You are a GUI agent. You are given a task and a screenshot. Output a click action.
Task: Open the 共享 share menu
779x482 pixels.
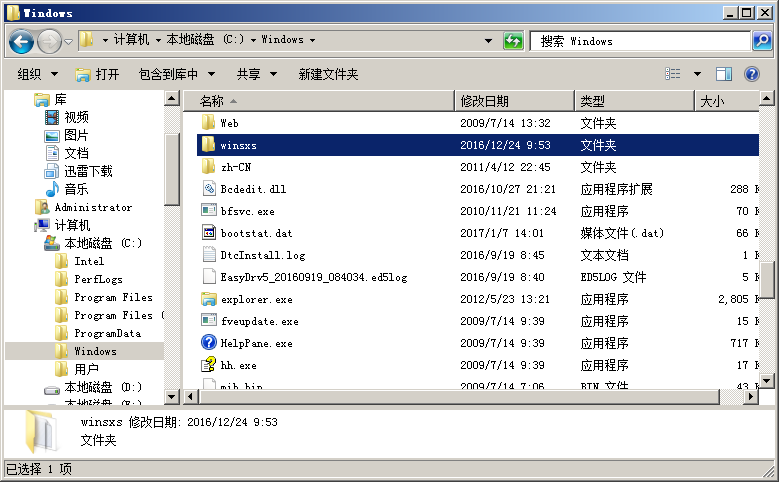(255, 74)
